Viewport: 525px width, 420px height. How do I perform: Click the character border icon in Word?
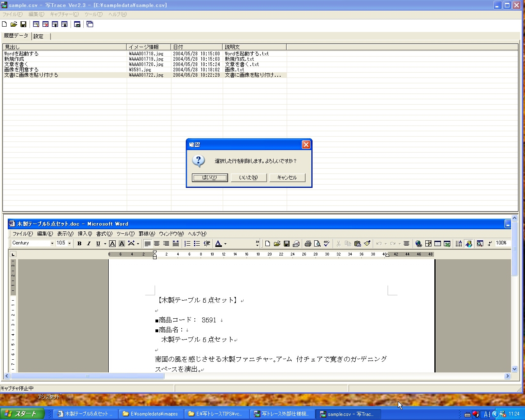click(112, 244)
